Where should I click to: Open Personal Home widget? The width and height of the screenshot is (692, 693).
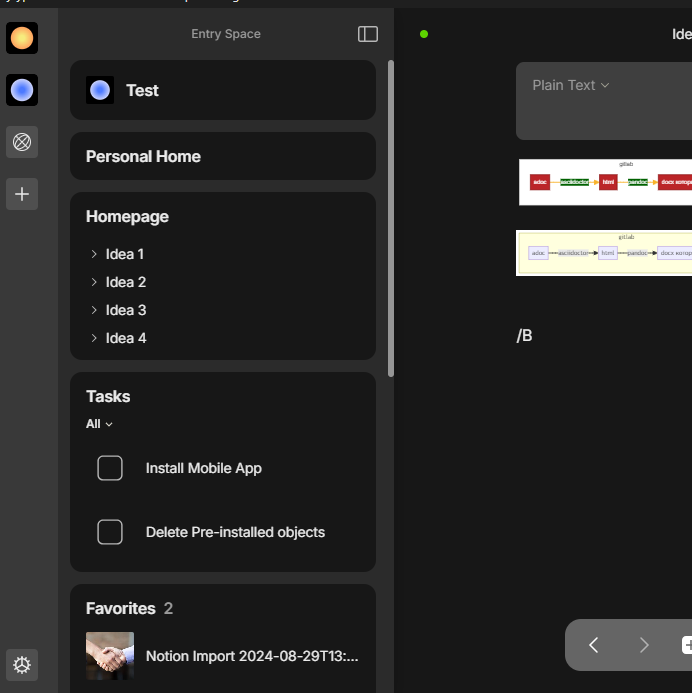(x=223, y=156)
